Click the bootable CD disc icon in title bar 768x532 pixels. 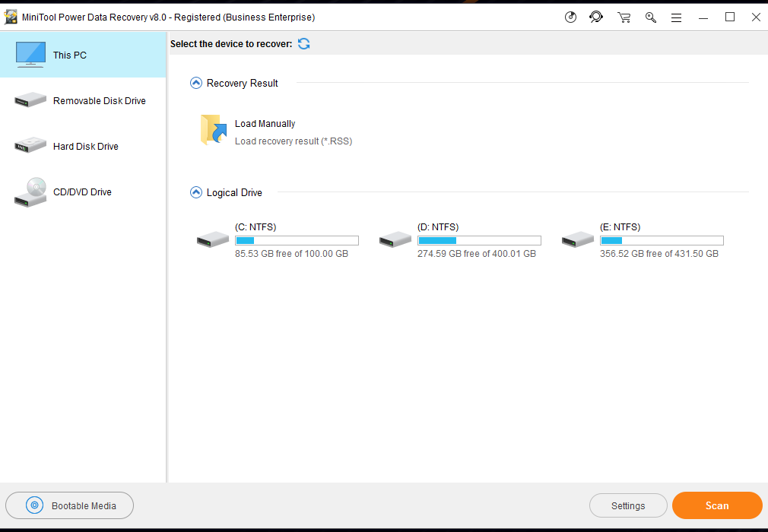click(570, 17)
